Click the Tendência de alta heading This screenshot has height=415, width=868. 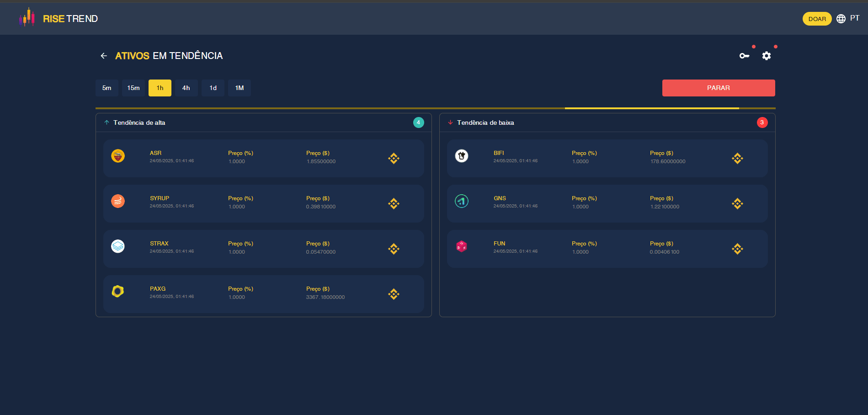click(139, 122)
